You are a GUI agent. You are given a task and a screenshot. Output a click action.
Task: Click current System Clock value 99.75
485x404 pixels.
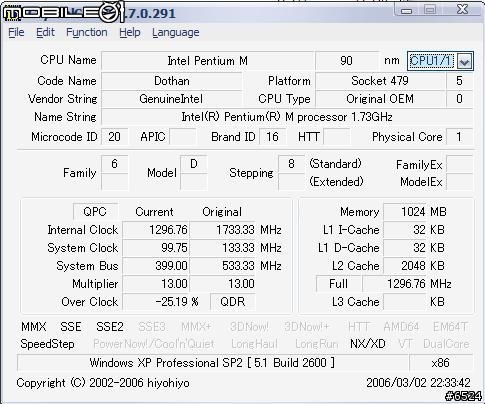click(x=156, y=248)
